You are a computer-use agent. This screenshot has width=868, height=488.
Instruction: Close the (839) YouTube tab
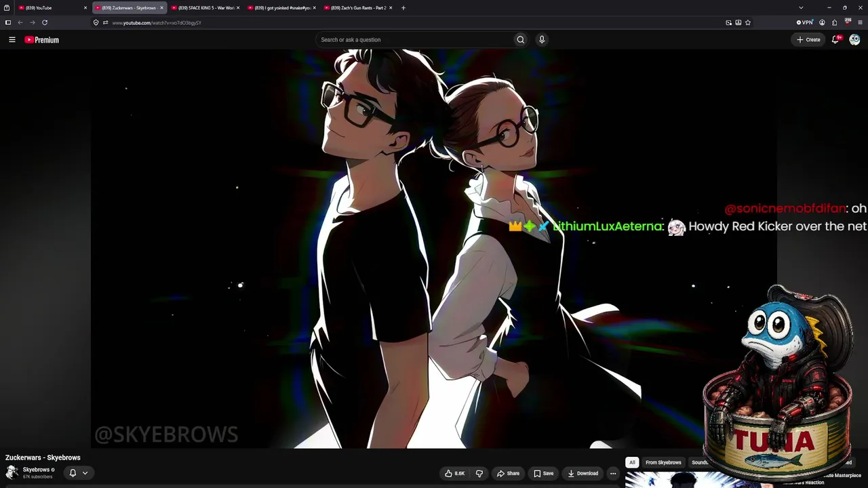tap(85, 7)
